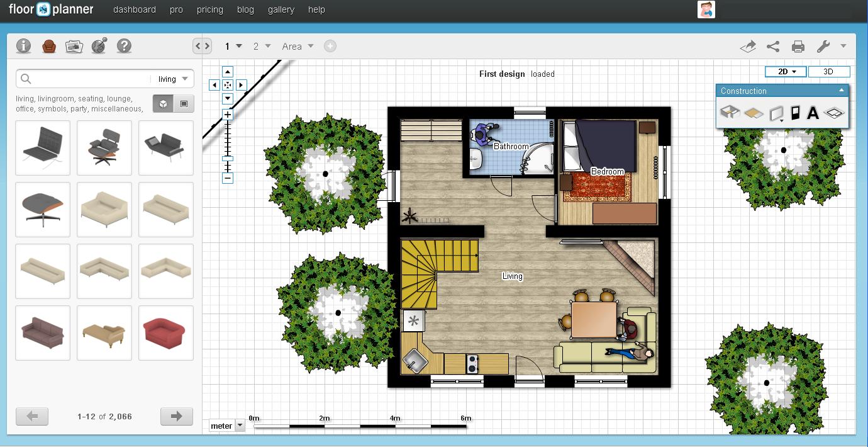The height and width of the screenshot is (447, 868).
Task: Print the floor plan
Action: tap(798, 46)
